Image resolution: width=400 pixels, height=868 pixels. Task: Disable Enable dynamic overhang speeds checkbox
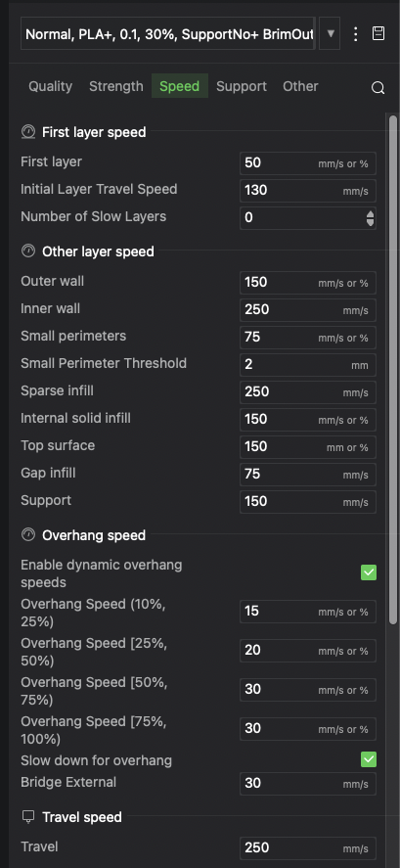[369, 572]
